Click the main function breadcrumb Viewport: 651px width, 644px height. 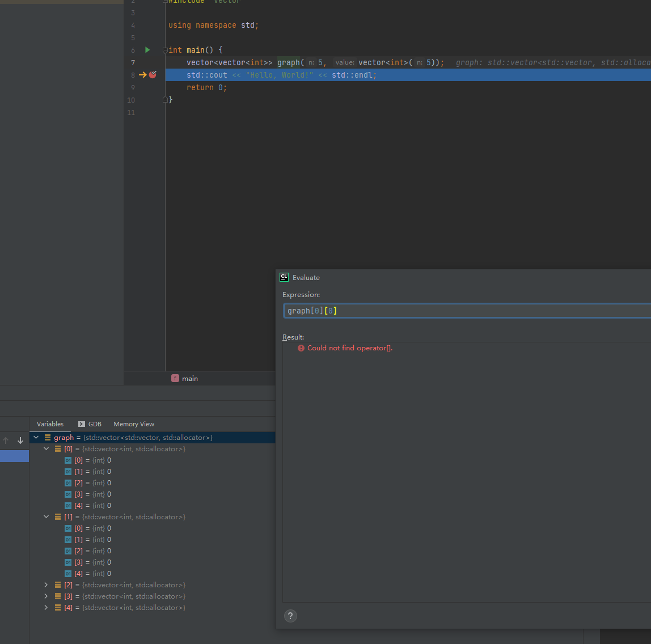click(x=185, y=379)
